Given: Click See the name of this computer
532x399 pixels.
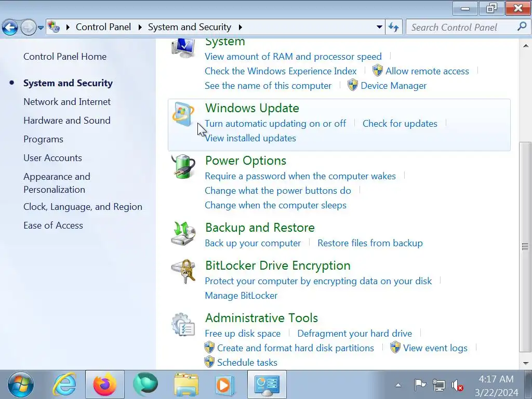Looking at the screenshot, I should (x=268, y=86).
